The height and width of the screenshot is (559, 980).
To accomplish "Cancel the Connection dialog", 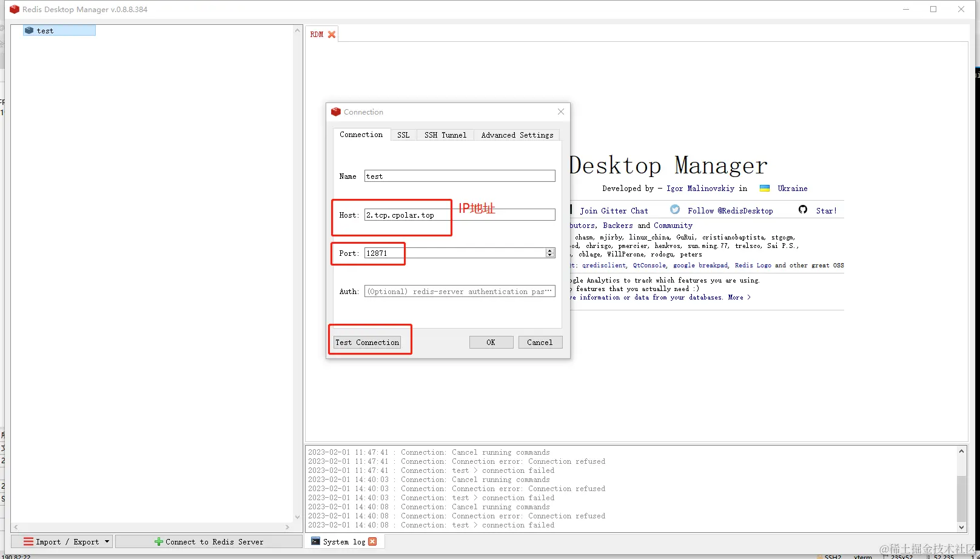I will [x=540, y=343].
